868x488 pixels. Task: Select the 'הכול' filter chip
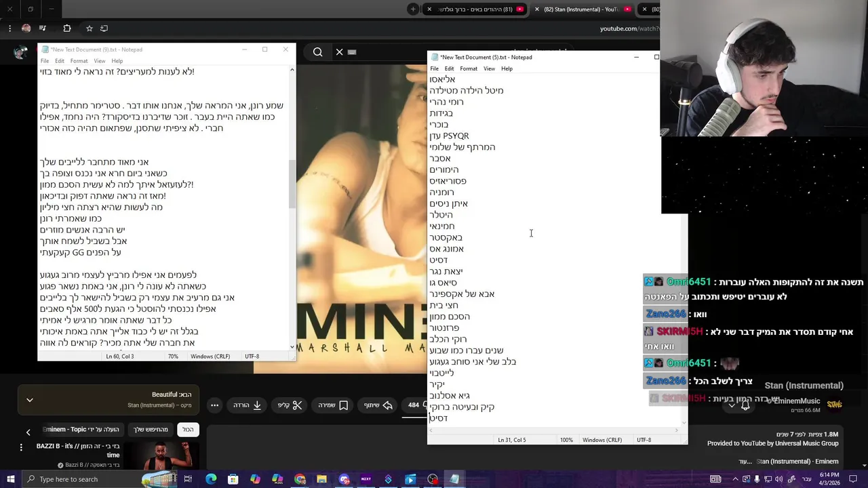tap(188, 430)
